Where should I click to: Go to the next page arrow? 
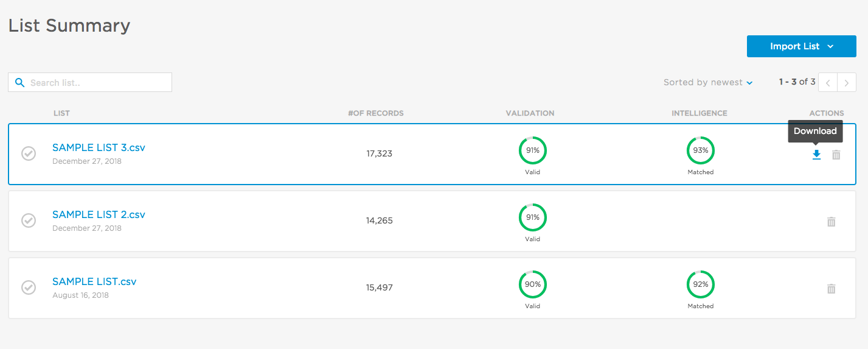(x=847, y=82)
